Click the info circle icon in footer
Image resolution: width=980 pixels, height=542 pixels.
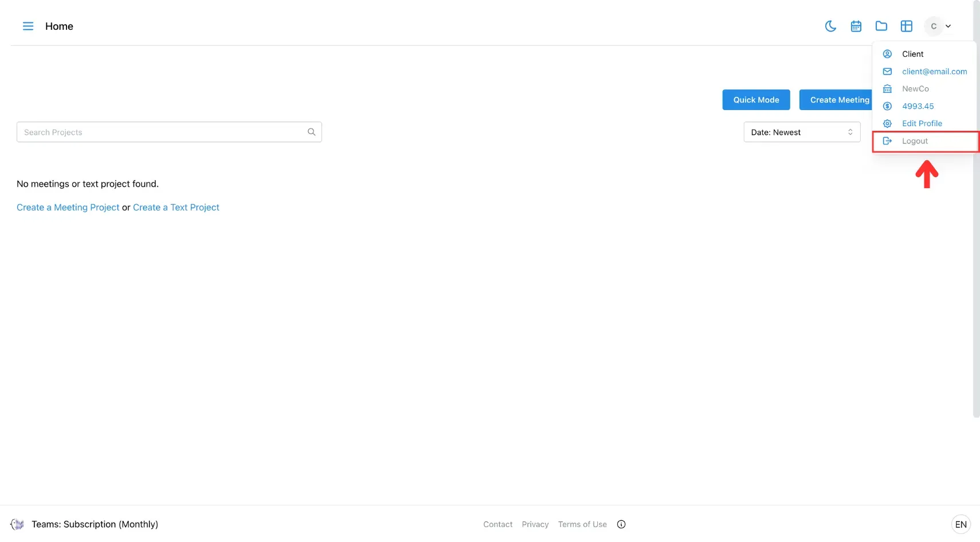pyautogui.click(x=621, y=524)
